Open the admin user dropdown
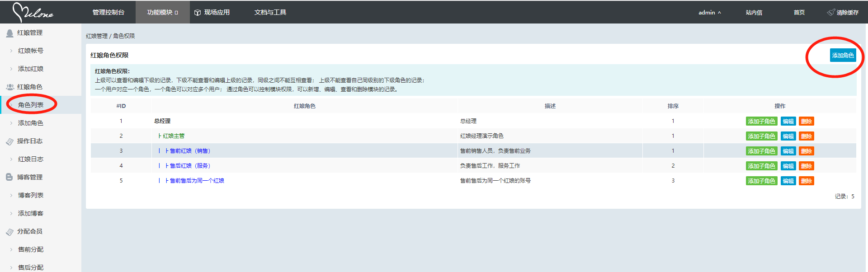This screenshot has width=868, height=272. (709, 13)
